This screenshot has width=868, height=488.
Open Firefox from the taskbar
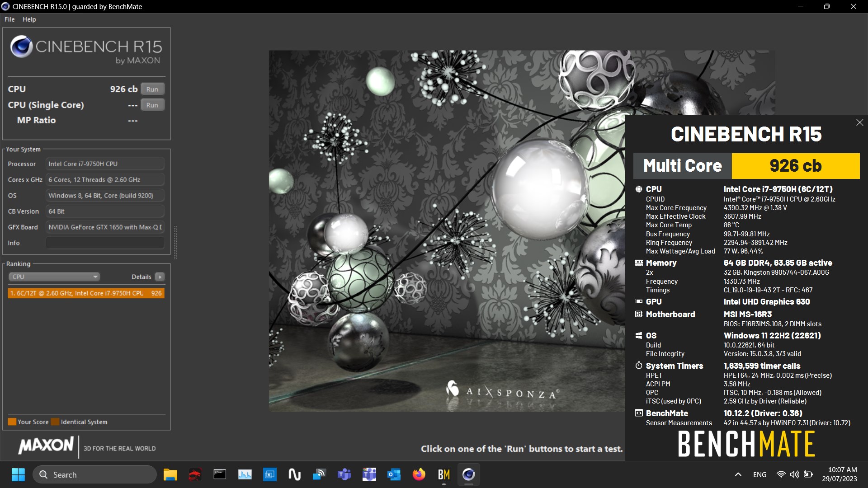419,474
